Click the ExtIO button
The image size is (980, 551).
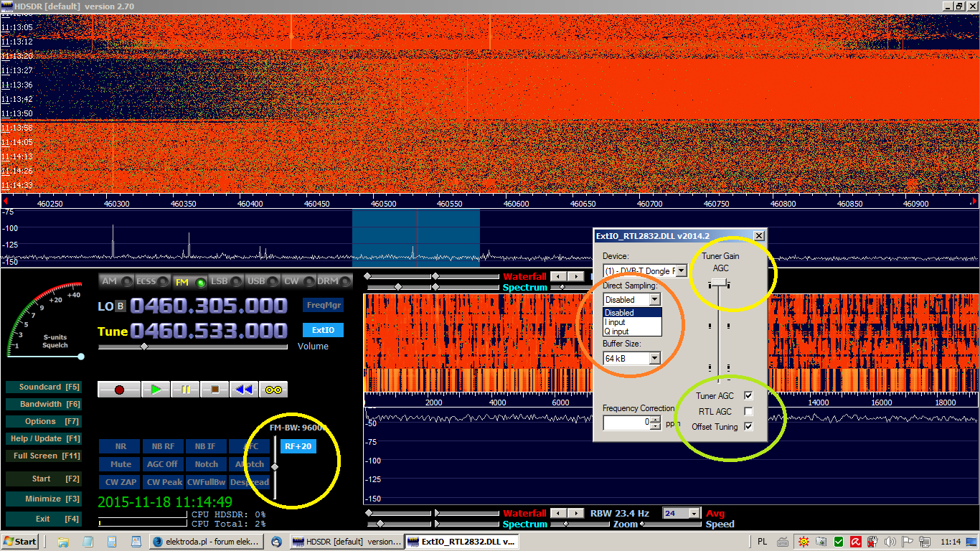pyautogui.click(x=323, y=330)
